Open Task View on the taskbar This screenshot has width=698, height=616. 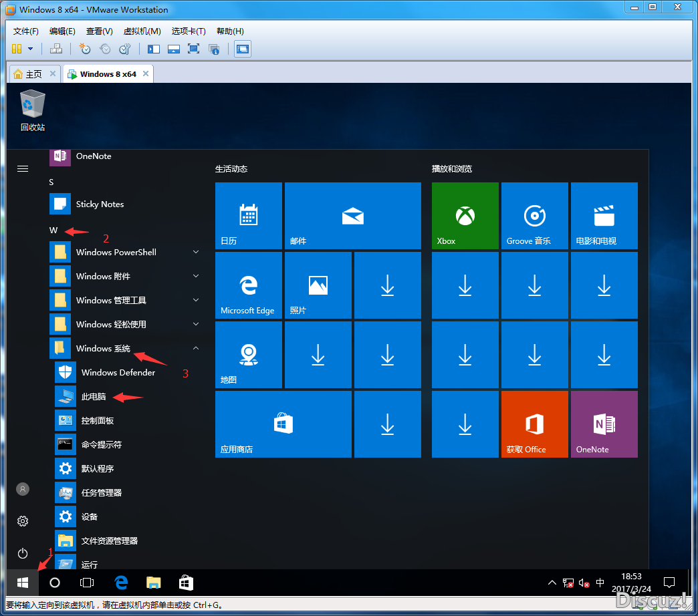pyautogui.click(x=87, y=583)
